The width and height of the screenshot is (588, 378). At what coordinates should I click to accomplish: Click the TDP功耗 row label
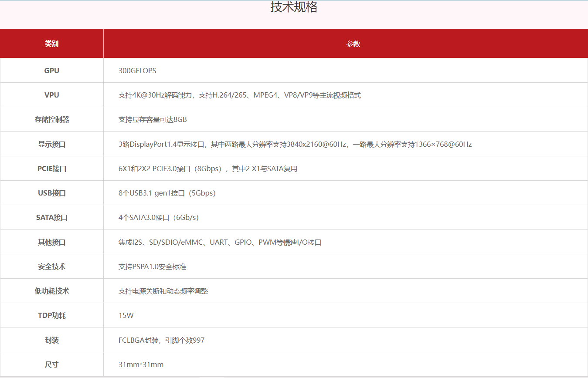[x=51, y=315]
